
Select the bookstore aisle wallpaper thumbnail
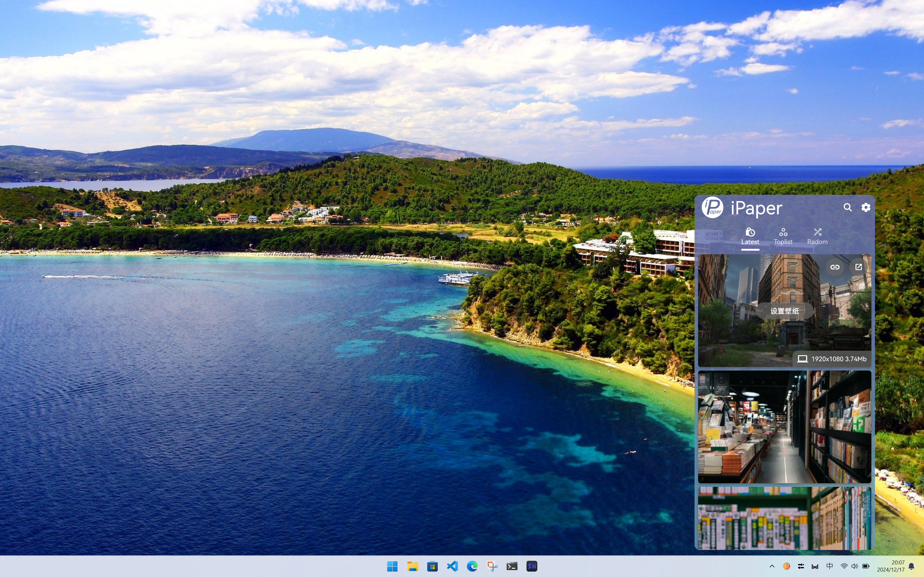click(x=784, y=427)
